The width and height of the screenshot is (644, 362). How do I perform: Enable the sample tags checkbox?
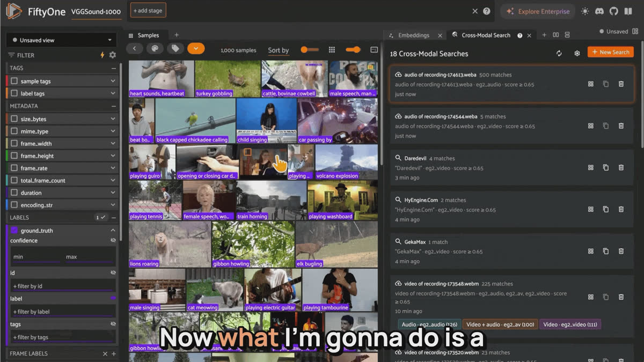(14, 81)
